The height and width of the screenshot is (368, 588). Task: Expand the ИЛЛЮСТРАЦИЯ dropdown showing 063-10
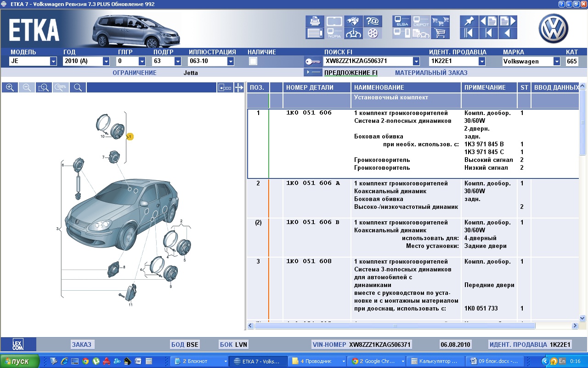click(231, 61)
